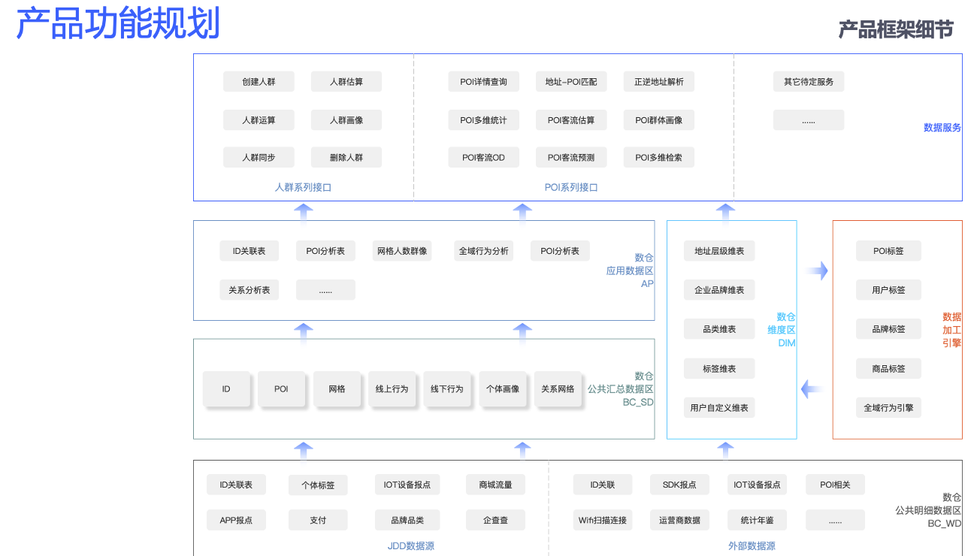Click the 商品标签 box
The height and width of the screenshot is (556, 980).
point(888,369)
